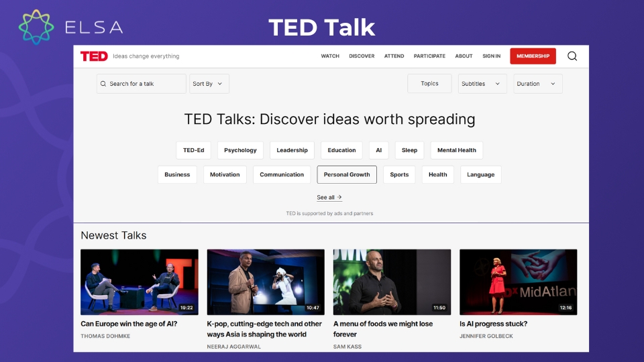Open the ATTEND menu
Screen dimensions: 644x362
pos(394,56)
